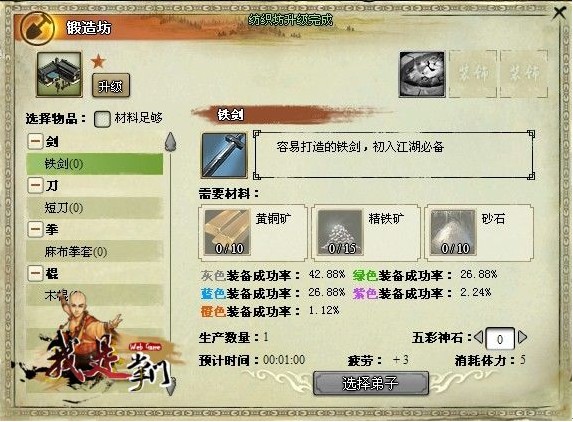Toggle the 材料足够 checkbox
Screen dimensions: 573x422
pyautogui.click(x=102, y=119)
